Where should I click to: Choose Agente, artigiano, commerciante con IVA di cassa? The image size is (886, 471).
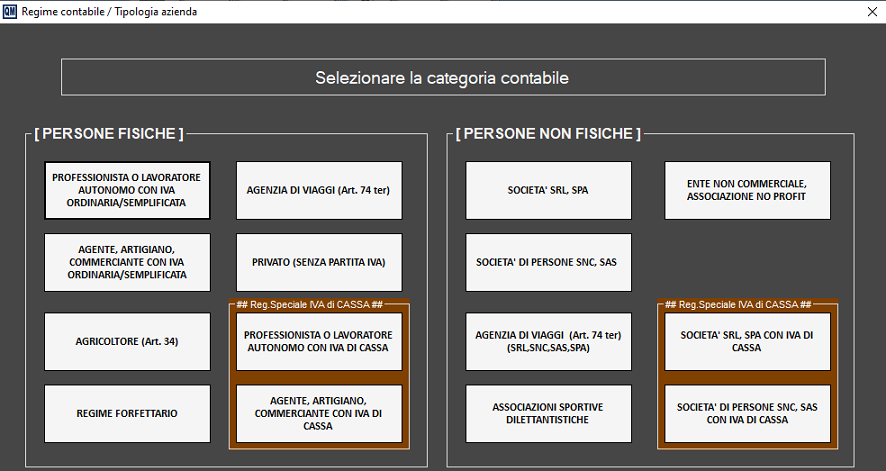[x=318, y=413]
